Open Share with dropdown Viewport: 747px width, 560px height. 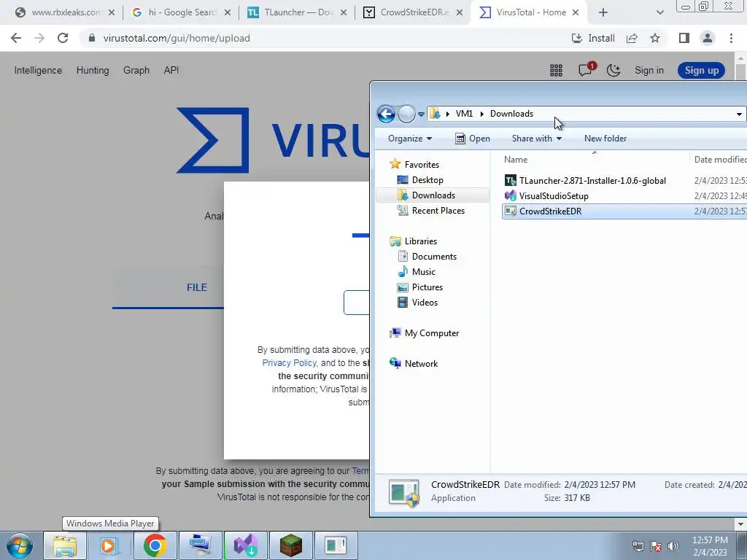click(537, 139)
